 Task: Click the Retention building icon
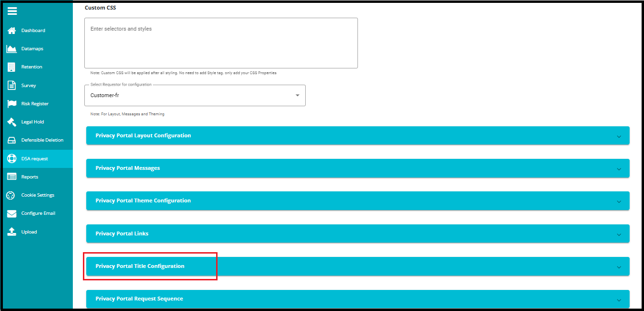[12, 67]
